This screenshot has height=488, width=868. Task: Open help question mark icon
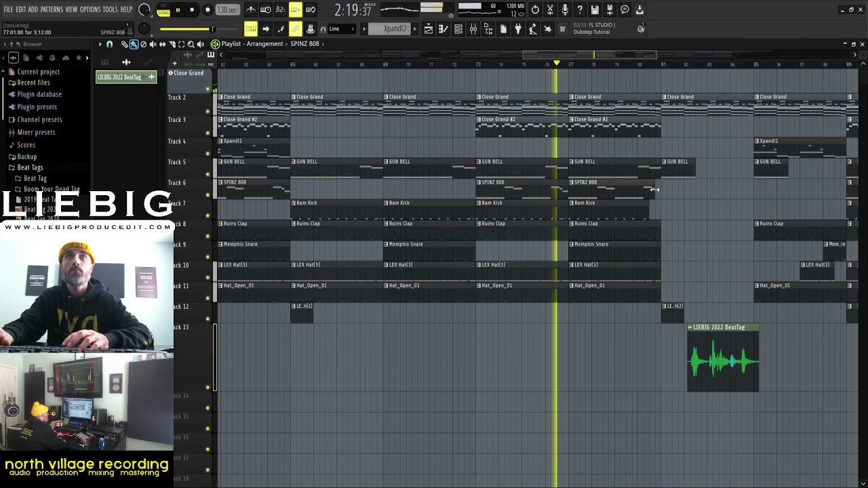tap(580, 9)
